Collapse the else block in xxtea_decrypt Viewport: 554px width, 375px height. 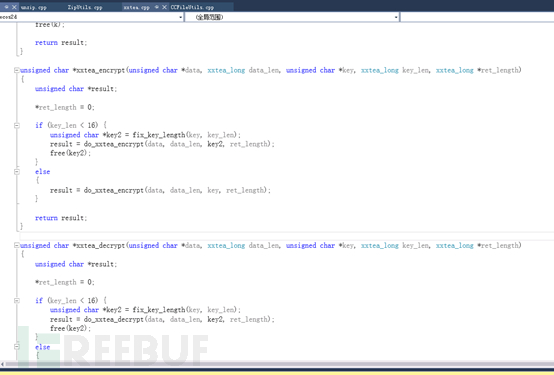click(16, 347)
